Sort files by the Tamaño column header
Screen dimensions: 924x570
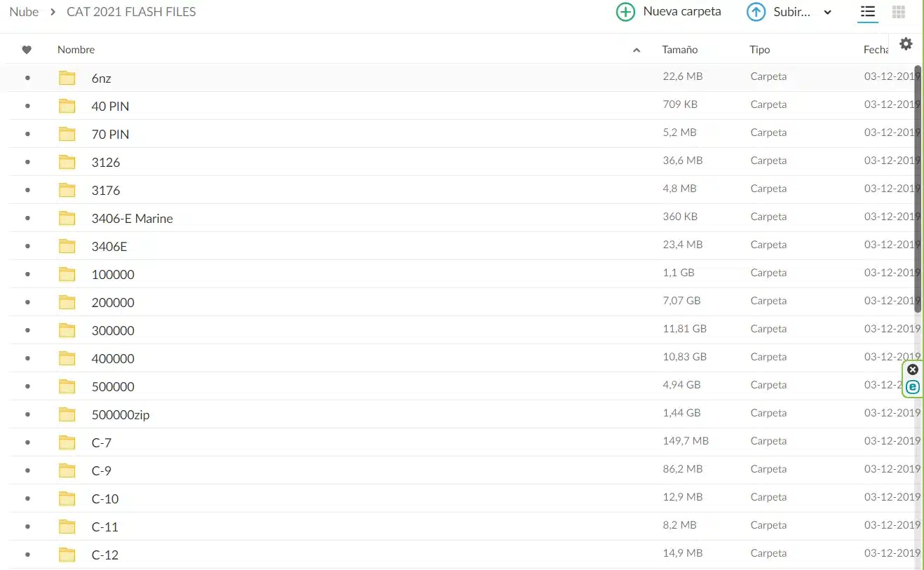click(679, 49)
